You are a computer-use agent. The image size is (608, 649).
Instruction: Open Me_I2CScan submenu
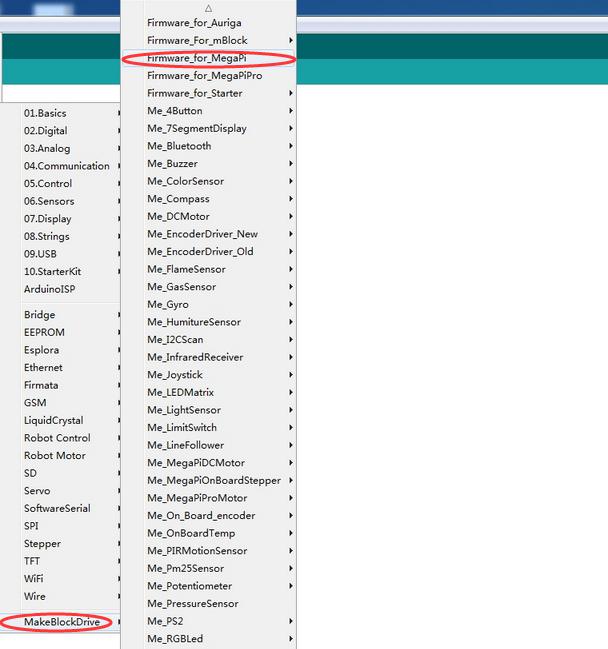click(x=209, y=339)
